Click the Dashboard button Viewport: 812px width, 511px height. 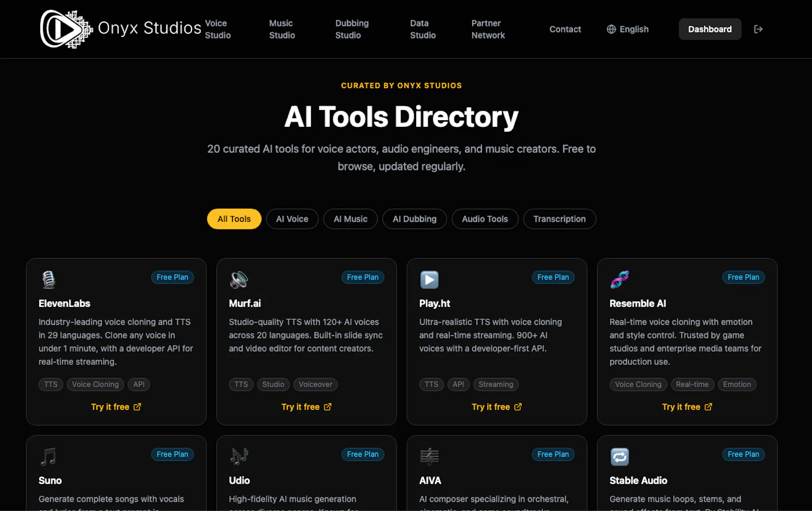click(x=709, y=29)
